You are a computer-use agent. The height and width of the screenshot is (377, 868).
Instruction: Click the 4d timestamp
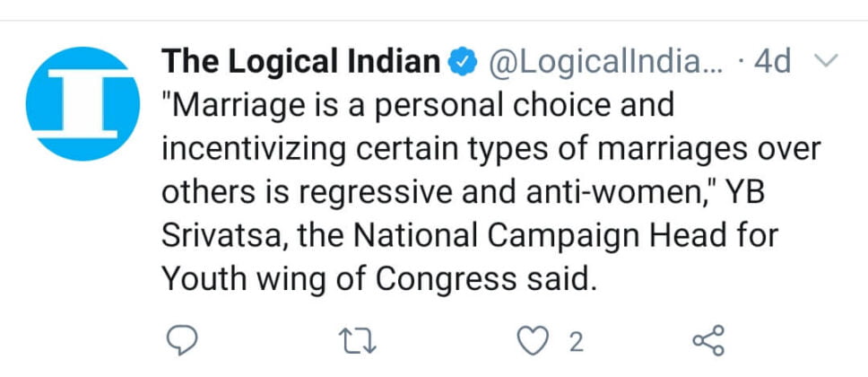[771, 62]
